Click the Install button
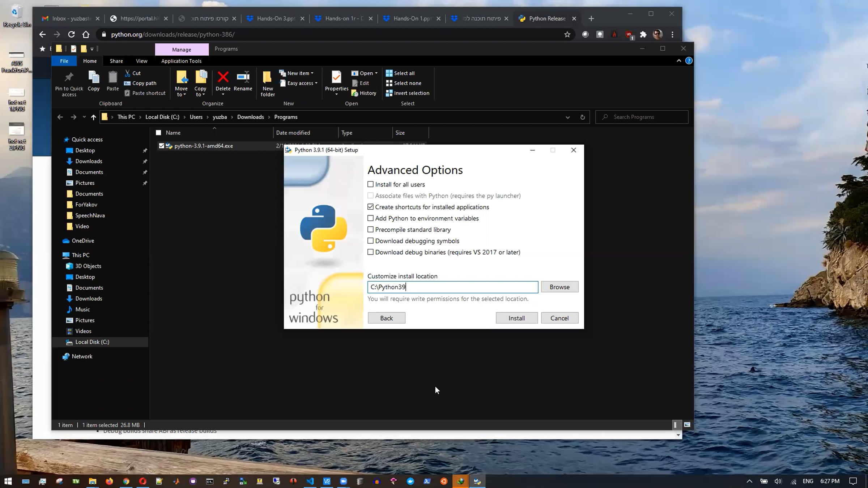Screen dimensions: 868x488 (x=516, y=318)
